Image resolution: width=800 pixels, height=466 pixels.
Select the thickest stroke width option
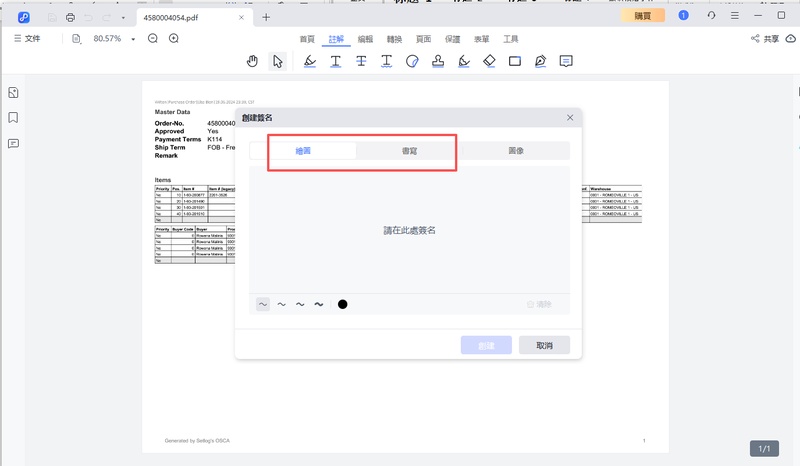coord(318,304)
